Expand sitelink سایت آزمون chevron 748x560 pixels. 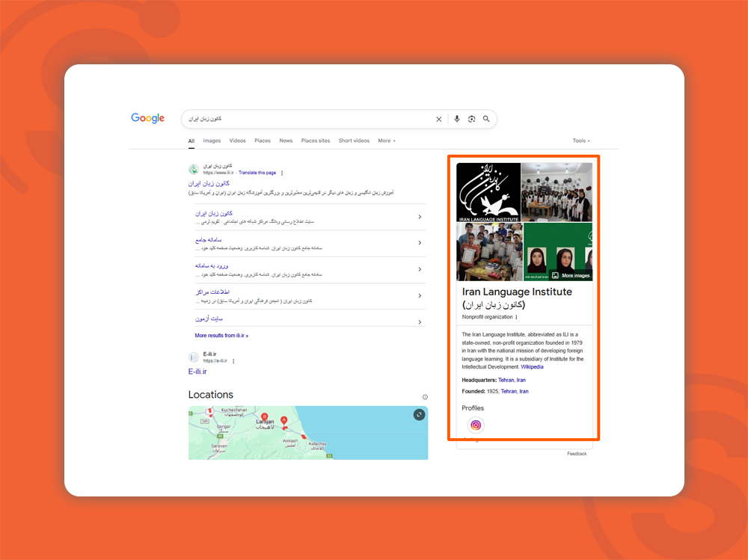click(420, 322)
